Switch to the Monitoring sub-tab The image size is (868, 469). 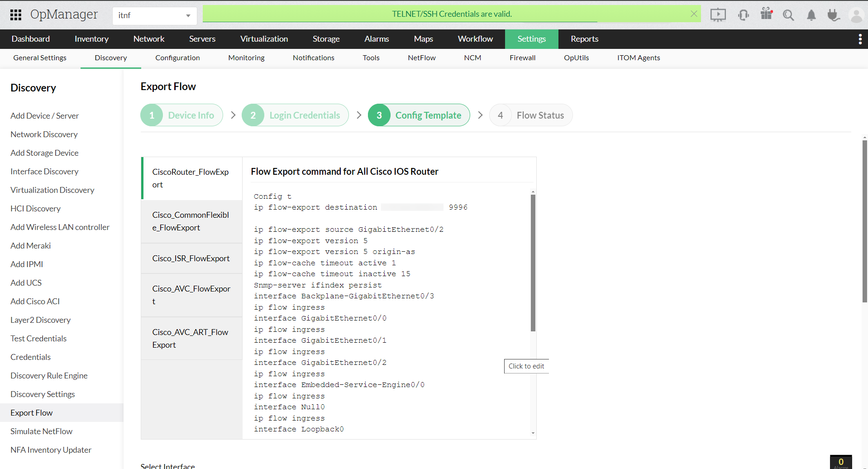coord(246,58)
